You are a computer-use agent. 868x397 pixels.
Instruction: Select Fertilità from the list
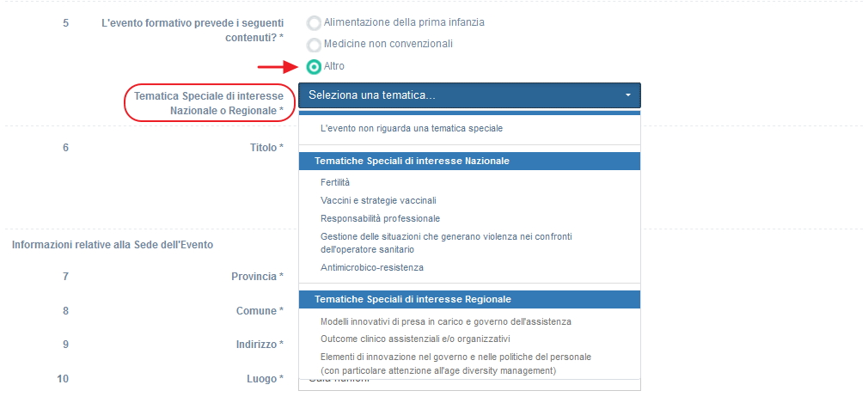point(335,182)
